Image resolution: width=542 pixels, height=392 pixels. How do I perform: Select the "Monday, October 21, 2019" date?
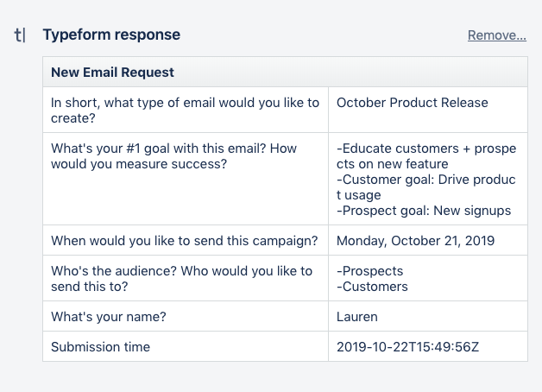415,240
